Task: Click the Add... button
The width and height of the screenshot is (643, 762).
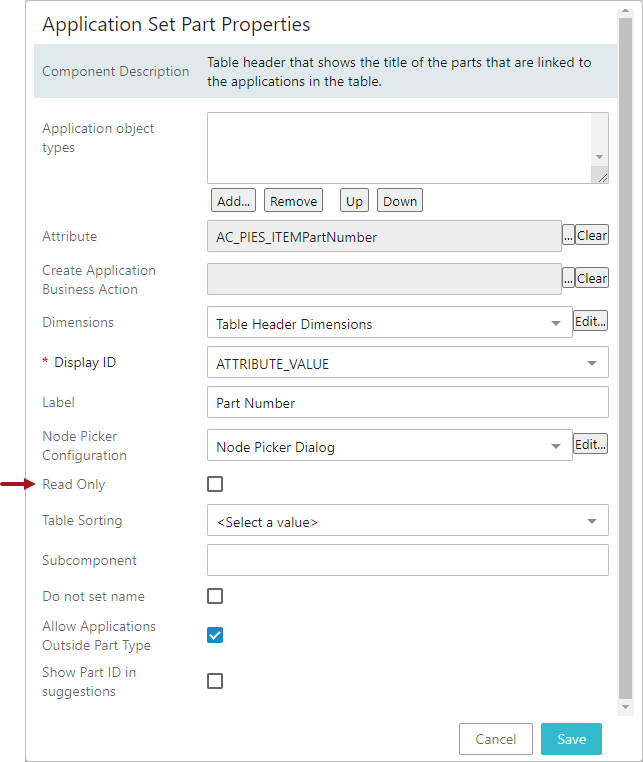Action: (x=233, y=201)
